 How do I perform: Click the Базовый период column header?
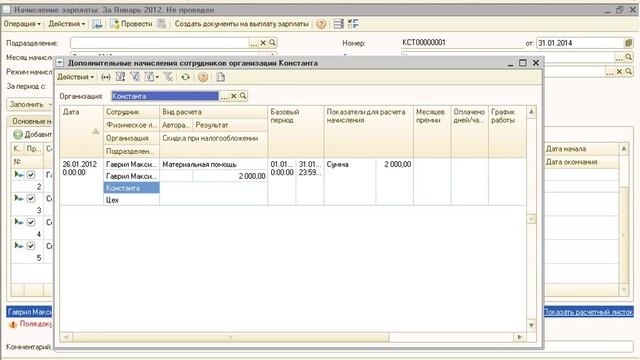pos(296,131)
